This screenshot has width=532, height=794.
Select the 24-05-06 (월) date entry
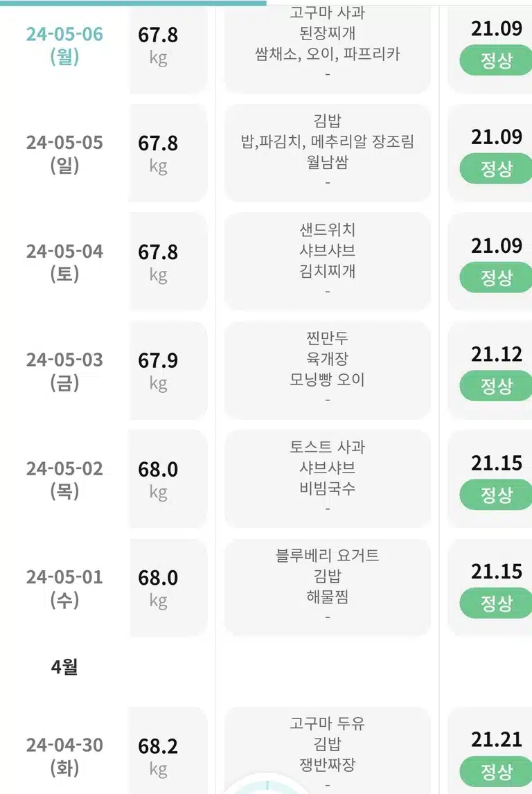(64, 45)
